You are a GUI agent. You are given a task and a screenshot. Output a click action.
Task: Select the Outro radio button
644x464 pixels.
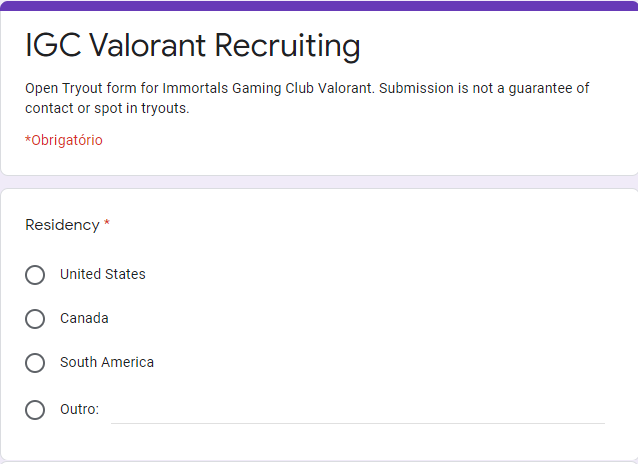pos(35,409)
